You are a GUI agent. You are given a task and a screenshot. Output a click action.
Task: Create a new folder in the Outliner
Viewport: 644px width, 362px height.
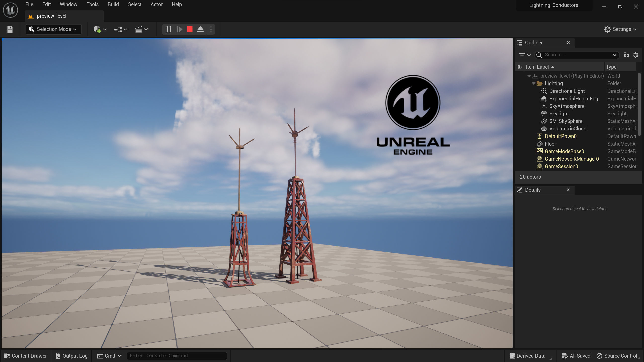pyautogui.click(x=626, y=55)
